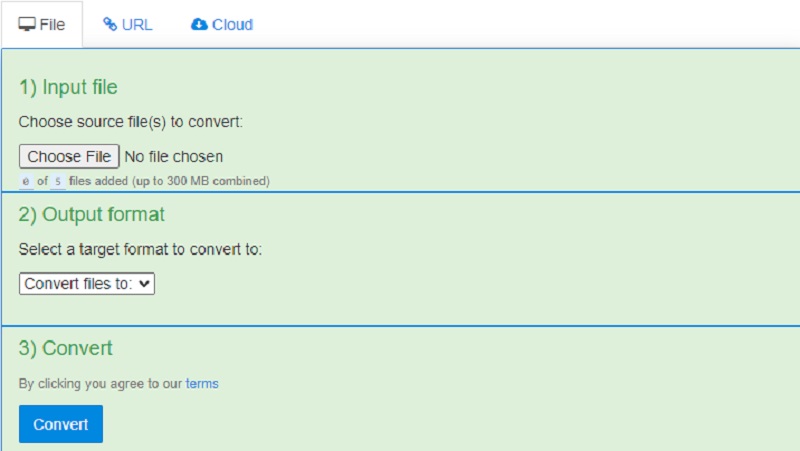The height and width of the screenshot is (451, 800).
Task: Open the URL tab label
Action: point(137,24)
